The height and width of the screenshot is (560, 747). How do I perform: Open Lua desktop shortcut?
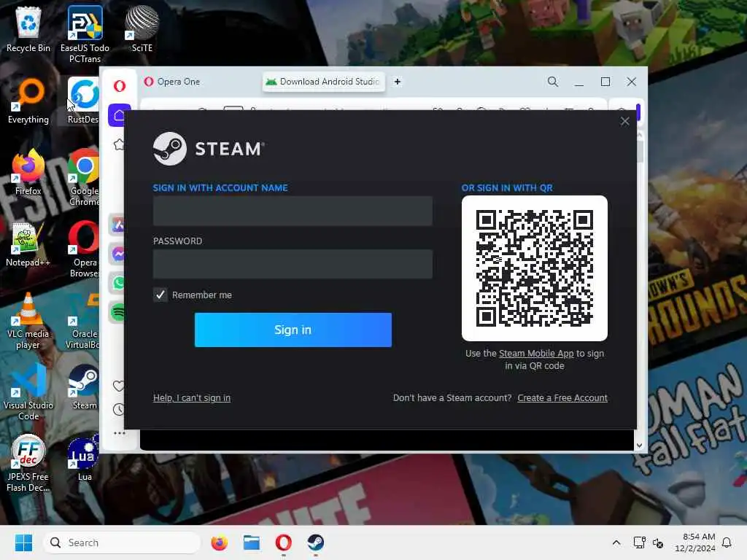[85, 458]
